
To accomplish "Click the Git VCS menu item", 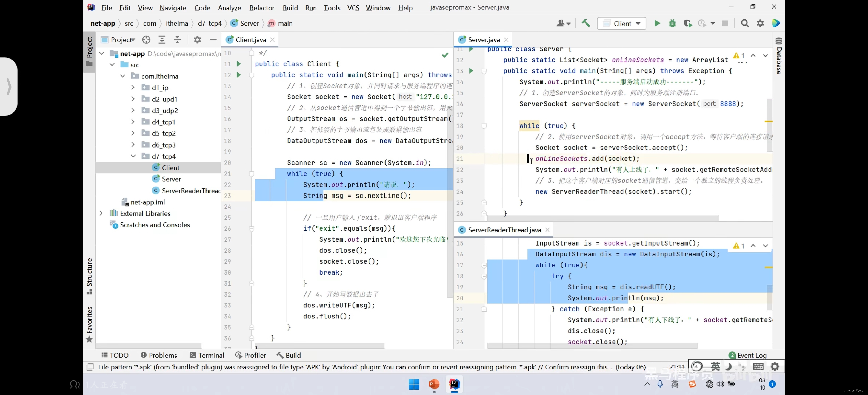I will (x=353, y=7).
